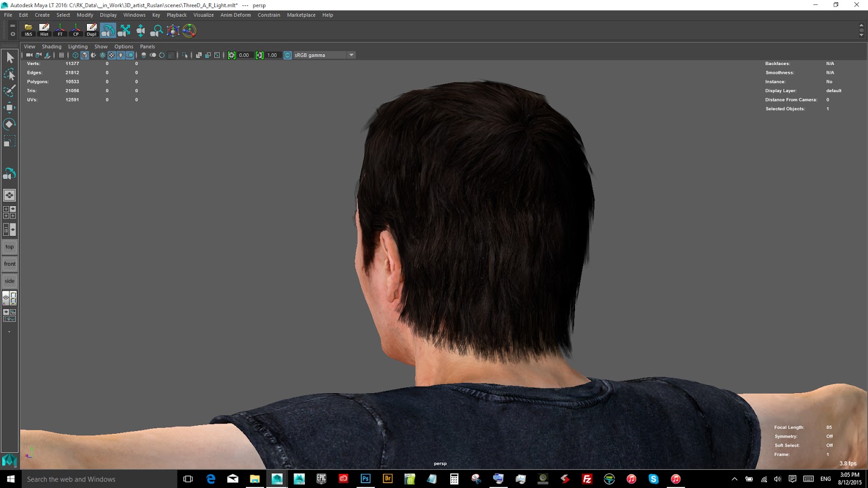Click the viewport exposure control

[232, 55]
